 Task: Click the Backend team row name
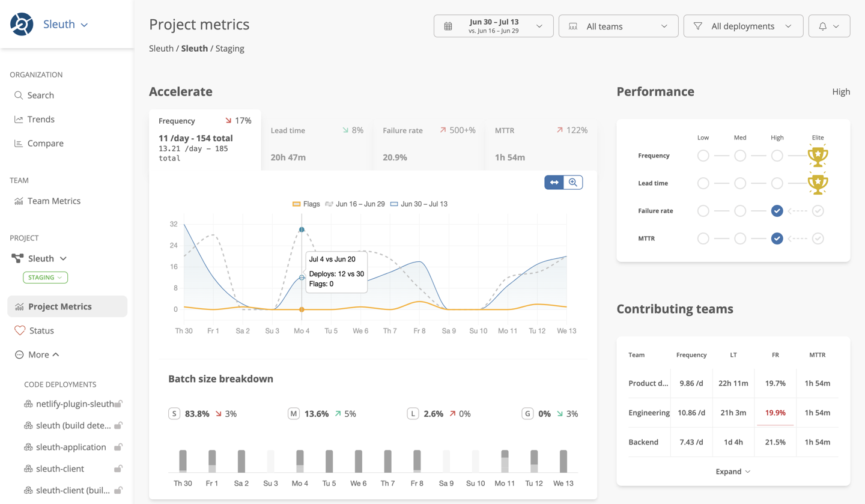pos(643,442)
